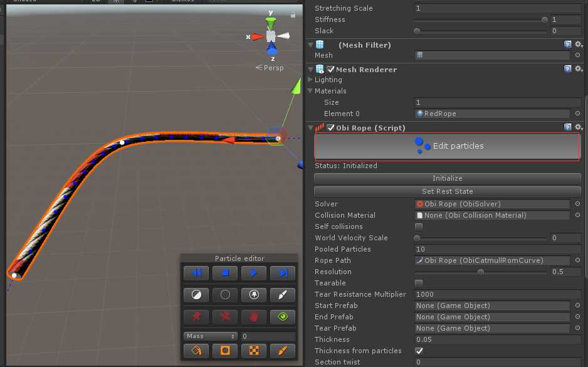
Task: Click the invert selection half-circle icon
Action: [x=196, y=295]
